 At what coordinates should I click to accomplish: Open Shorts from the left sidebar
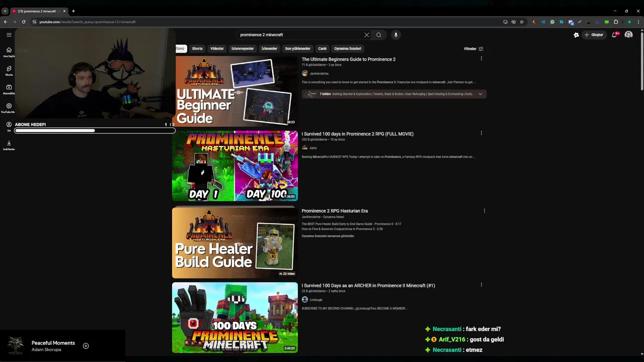pyautogui.click(x=9, y=70)
